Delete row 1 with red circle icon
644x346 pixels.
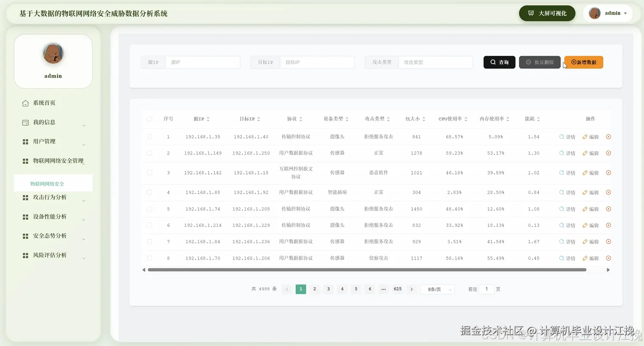(608, 137)
